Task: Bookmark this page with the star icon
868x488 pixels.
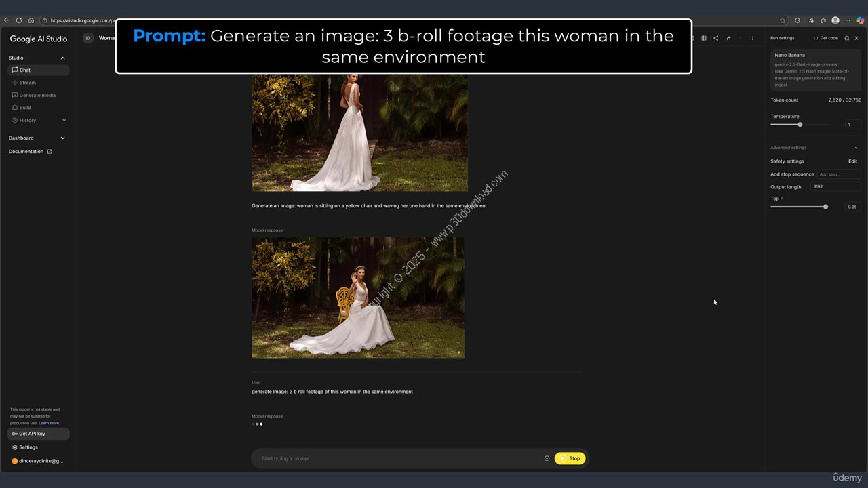Action: pyautogui.click(x=783, y=20)
